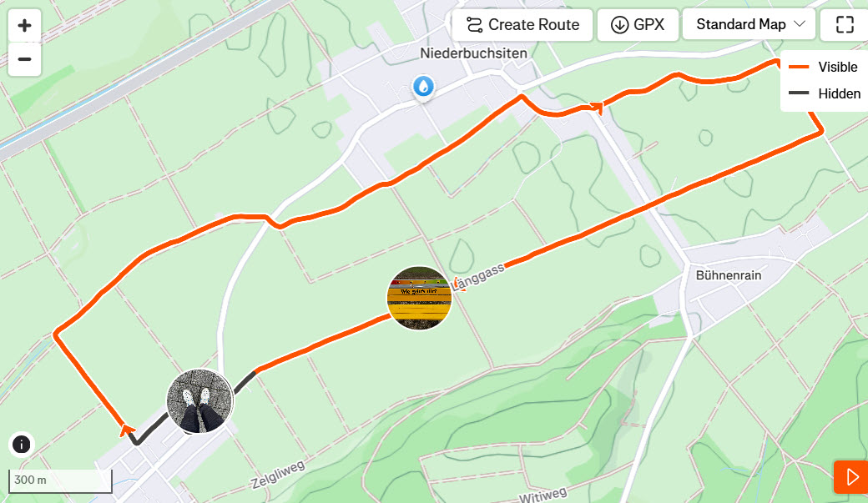This screenshot has width=868, height=503.
Task: Click the 300 m scale bar
Action: tap(60, 480)
